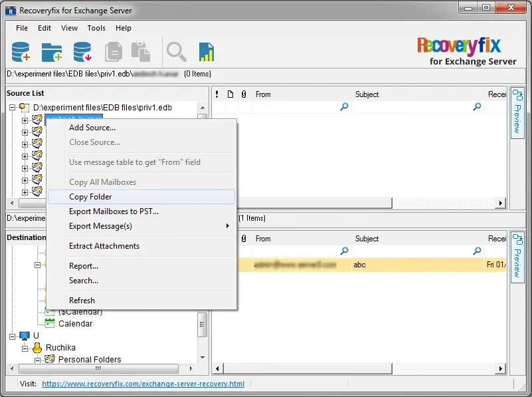Open the Help menu
Image resolution: width=532 pixels, height=397 pixels.
[123, 28]
